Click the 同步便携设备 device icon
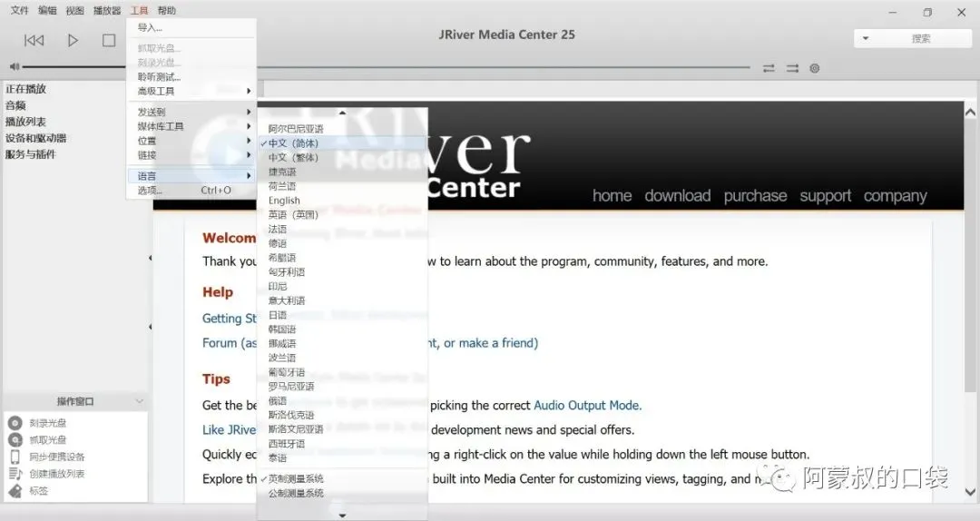Viewport: 980px width, 521px height. 15,457
